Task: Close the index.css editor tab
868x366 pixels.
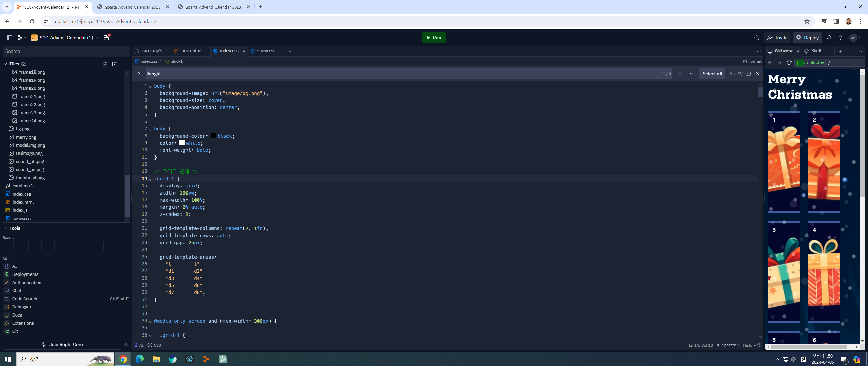Action: (x=244, y=51)
